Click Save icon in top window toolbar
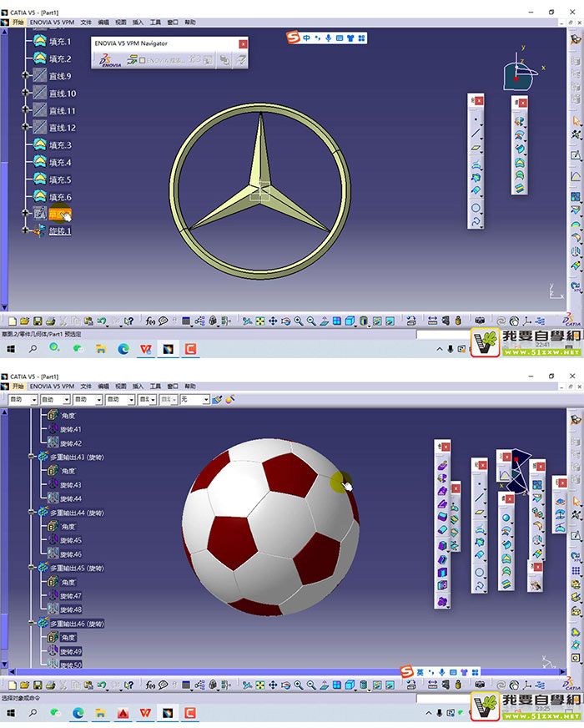Image resolution: width=584 pixels, height=728 pixels. point(38,321)
